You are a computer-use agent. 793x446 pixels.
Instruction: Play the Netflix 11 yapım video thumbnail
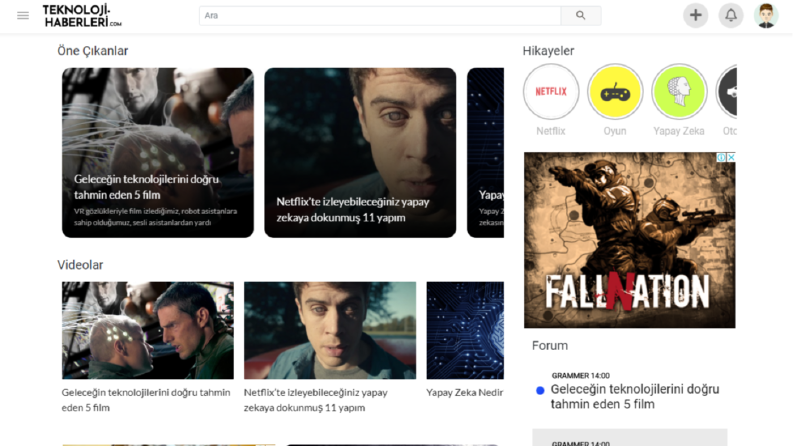point(330,330)
